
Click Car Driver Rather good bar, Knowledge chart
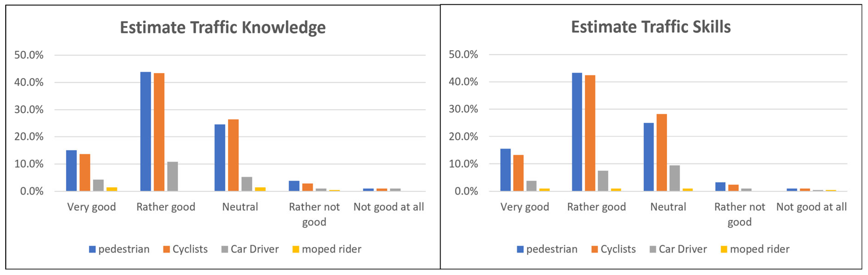coord(173,176)
